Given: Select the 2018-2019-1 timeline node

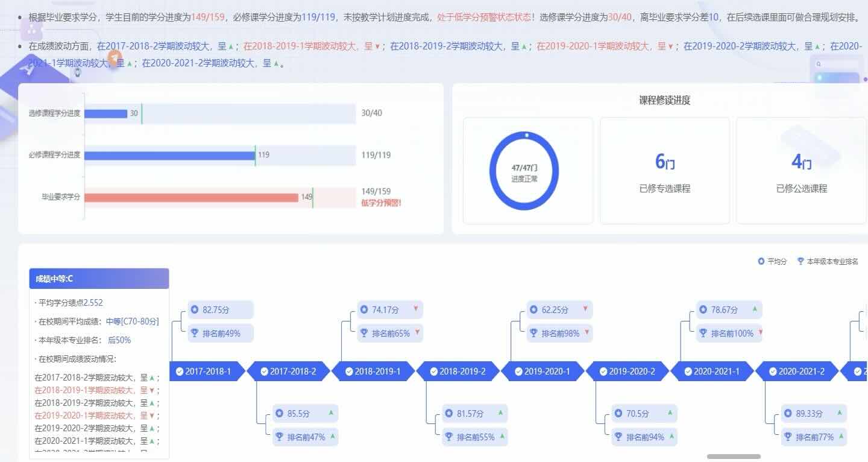Looking at the screenshot, I should tap(373, 372).
